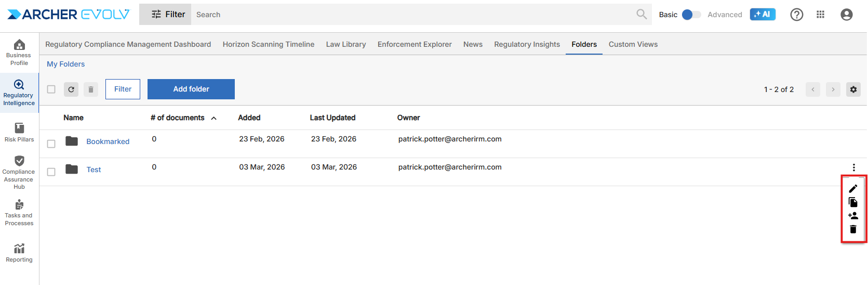Click into the Search input field
The width and height of the screenshot is (868, 285).
coord(410,15)
